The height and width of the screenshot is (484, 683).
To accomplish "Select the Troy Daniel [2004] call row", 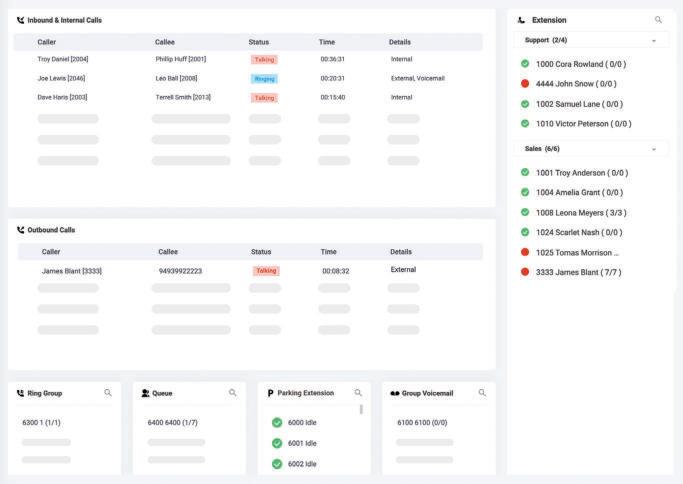I will pyautogui.click(x=248, y=59).
